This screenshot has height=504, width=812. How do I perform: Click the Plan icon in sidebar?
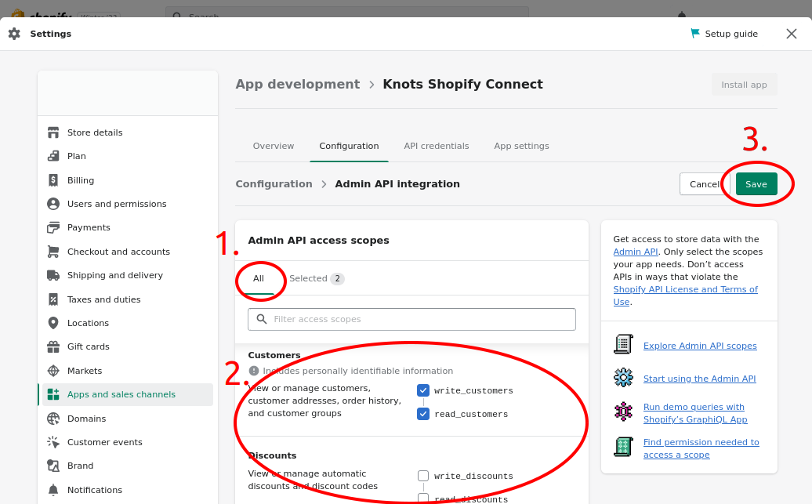(x=53, y=156)
